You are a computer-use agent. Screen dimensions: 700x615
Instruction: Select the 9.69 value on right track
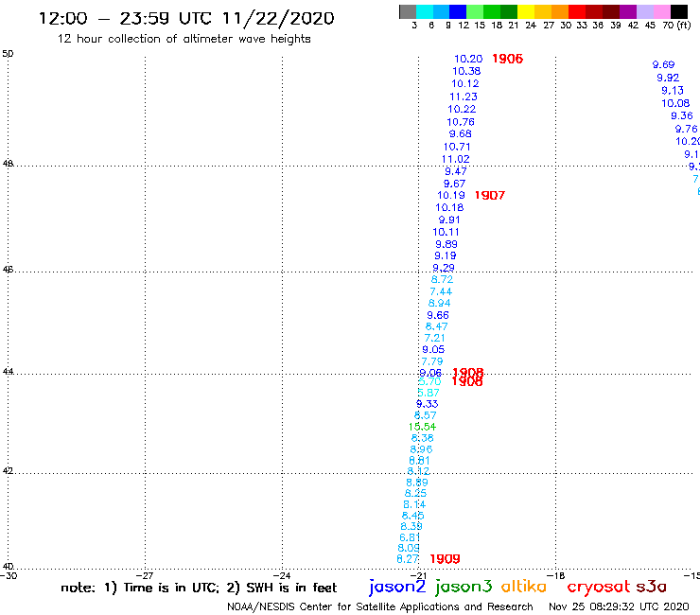tap(663, 64)
